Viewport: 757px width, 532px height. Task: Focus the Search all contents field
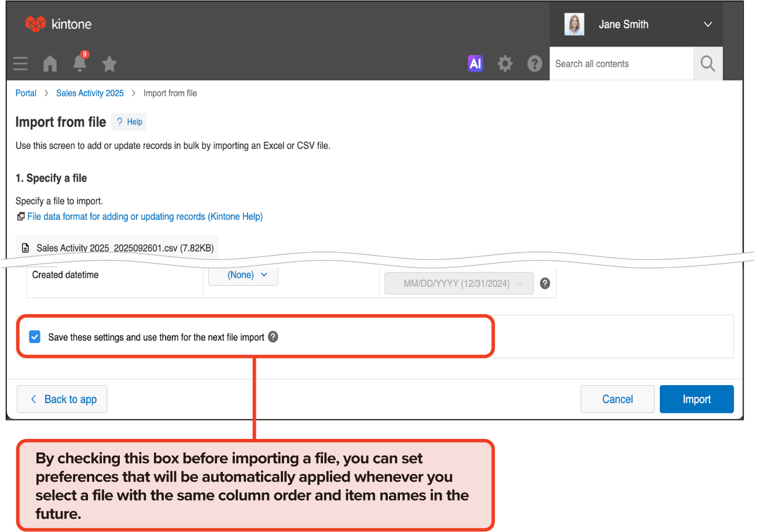click(620, 64)
